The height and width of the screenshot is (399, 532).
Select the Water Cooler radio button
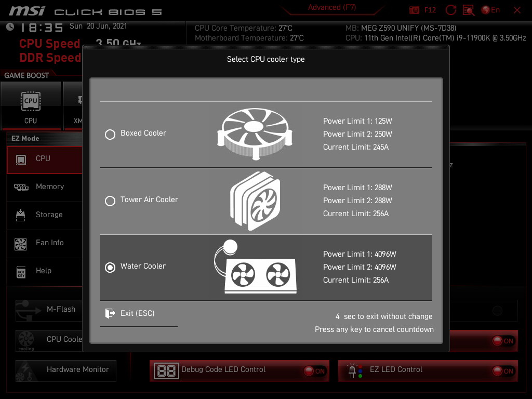(110, 268)
